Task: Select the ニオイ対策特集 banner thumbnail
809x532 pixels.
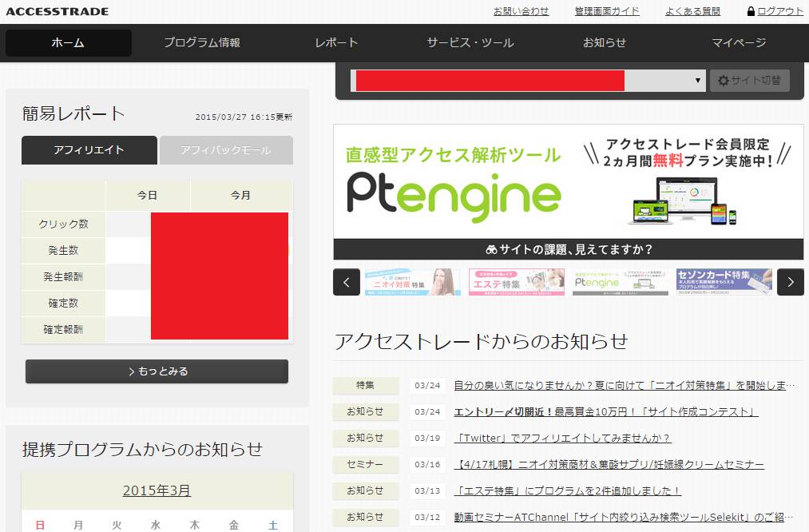Action: (x=413, y=282)
